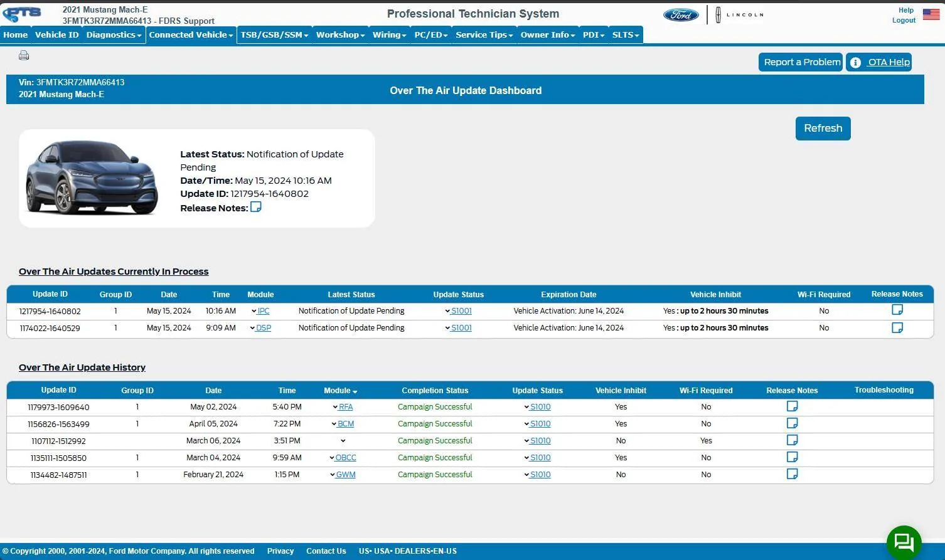This screenshot has width=945, height=560.
Task: Expand module chevron for March 06, 2024 row
Action: (343, 441)
